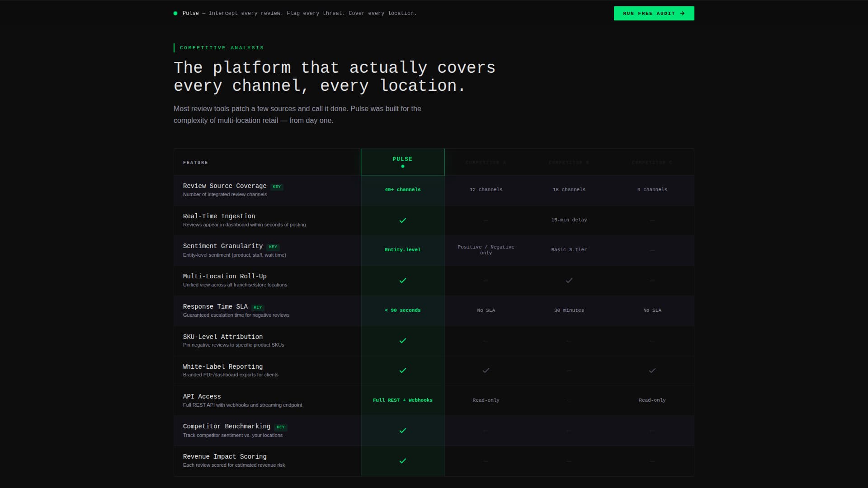Click 'Number of integrated review channels' description

[x=225, y=195]
